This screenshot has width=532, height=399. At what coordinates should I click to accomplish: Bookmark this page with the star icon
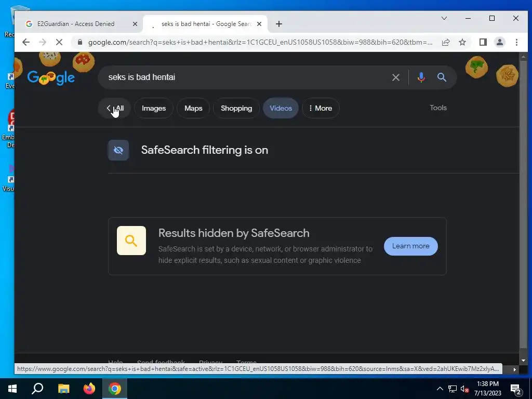click(x=462, y=42)
